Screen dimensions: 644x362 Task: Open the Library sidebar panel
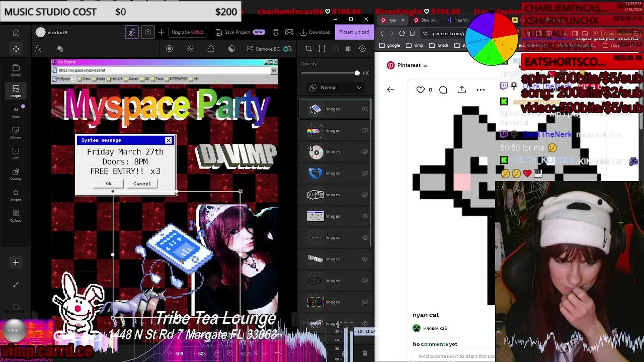click(16, 70)
